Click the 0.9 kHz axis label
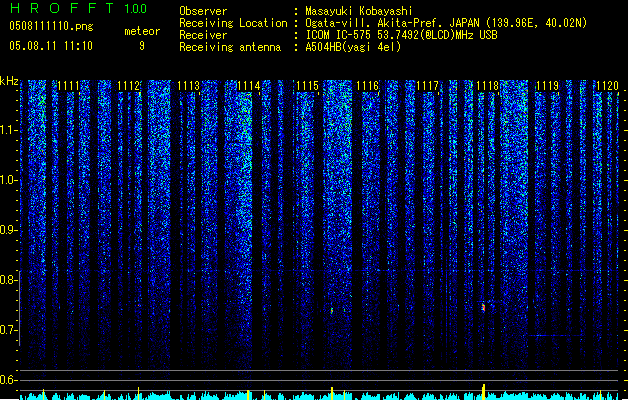Image resolution: width=629 pixels, height=400 pixels. pos(8,230)
